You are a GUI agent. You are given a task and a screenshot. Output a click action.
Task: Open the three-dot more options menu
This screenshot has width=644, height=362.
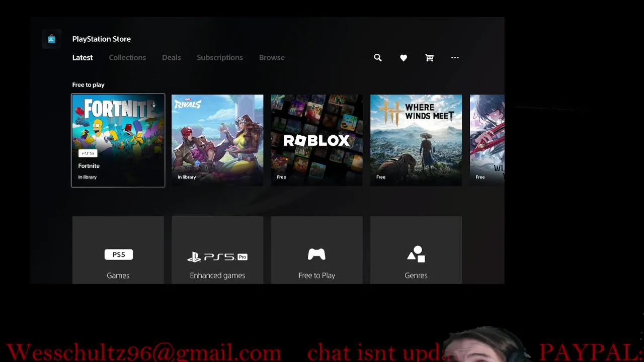coord(455,58)
